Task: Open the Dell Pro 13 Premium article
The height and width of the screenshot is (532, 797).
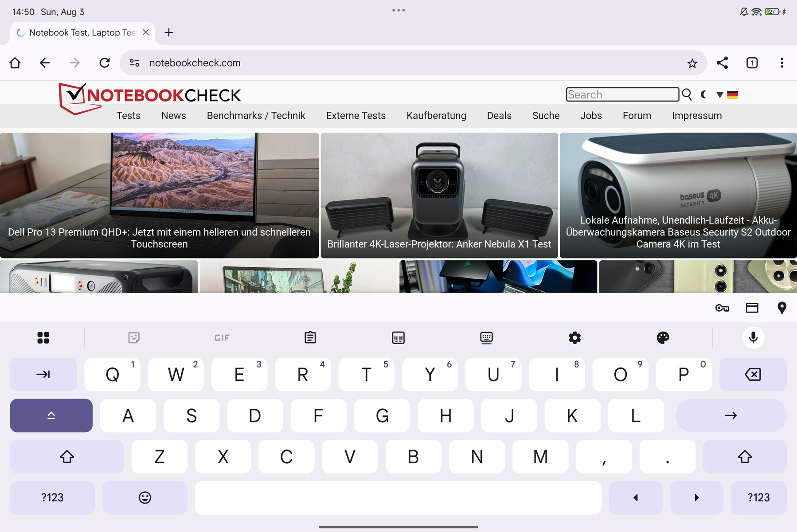Action: tap(160, 196)
